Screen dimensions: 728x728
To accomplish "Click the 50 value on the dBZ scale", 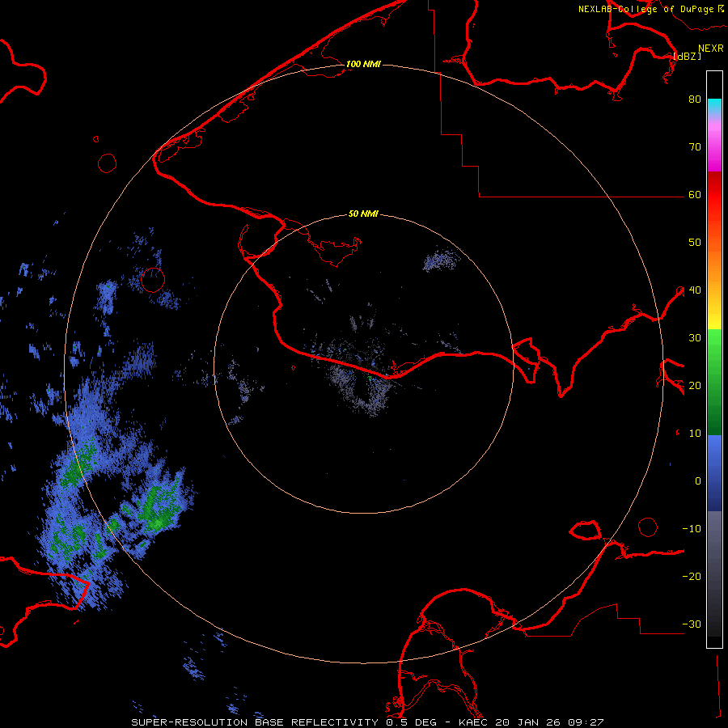I will coord(695,243).
